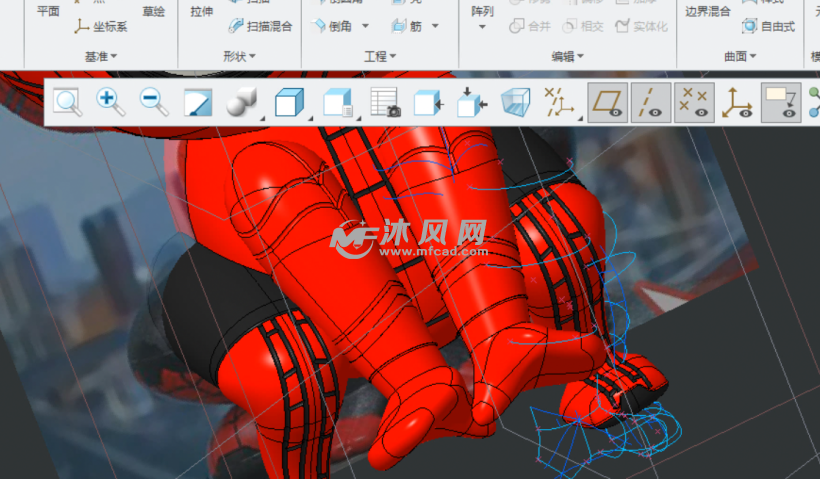The width and height of the screenshot is (820, 479).
Task: Expand the 编辑 group dropdown
Action: (567, 56)
